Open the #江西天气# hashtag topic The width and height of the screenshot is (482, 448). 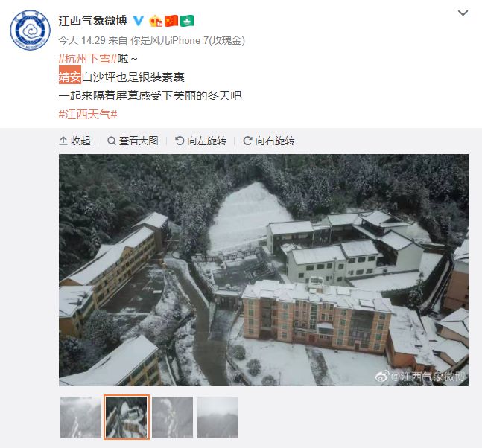88,115
